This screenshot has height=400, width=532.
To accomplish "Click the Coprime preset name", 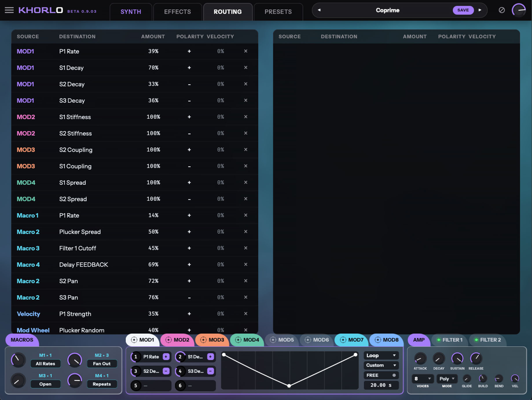I will point(387,10).
